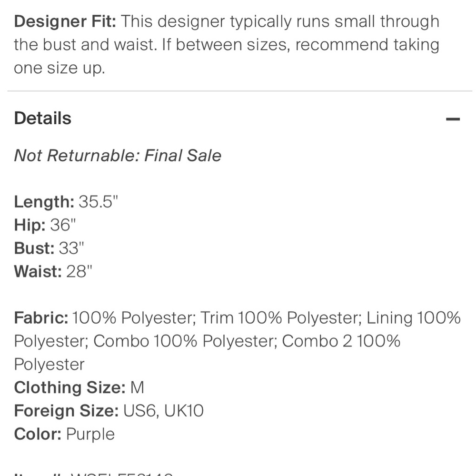Viewport: 476px width, 476px height.
Task: Click the Designer Fit label
Action: click(65, 21)
